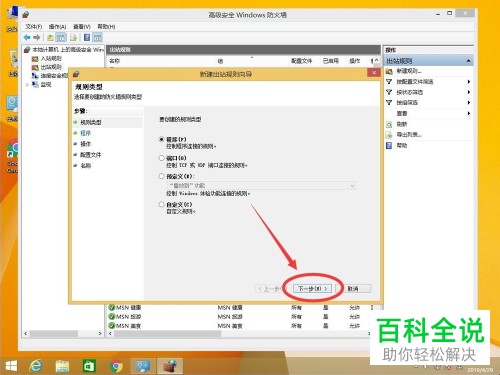Click the Forward arrow in the toolbar
The image size is (500, 375).
pyautogui.click(x=37, y=37)
